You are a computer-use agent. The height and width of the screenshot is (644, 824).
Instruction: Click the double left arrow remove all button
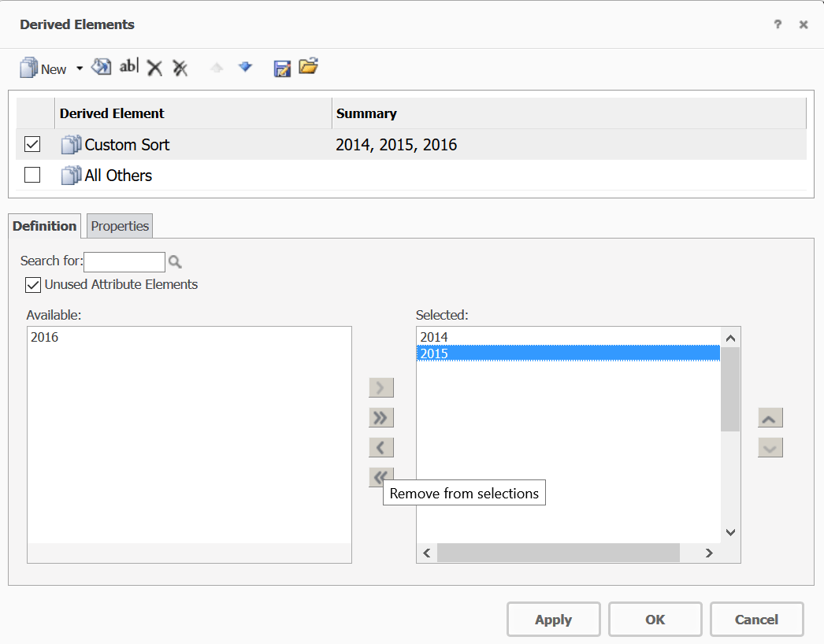pos(381,477)
